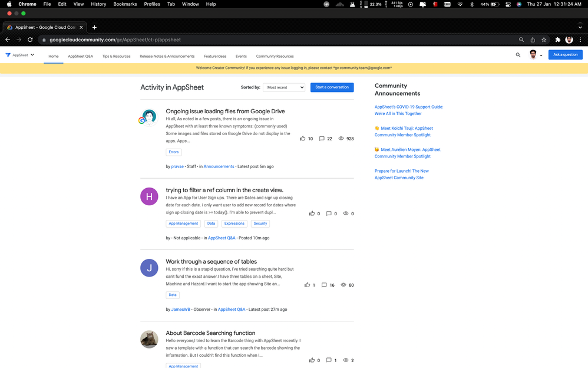Click the like icon on Work through tables post

pos(307,285)
